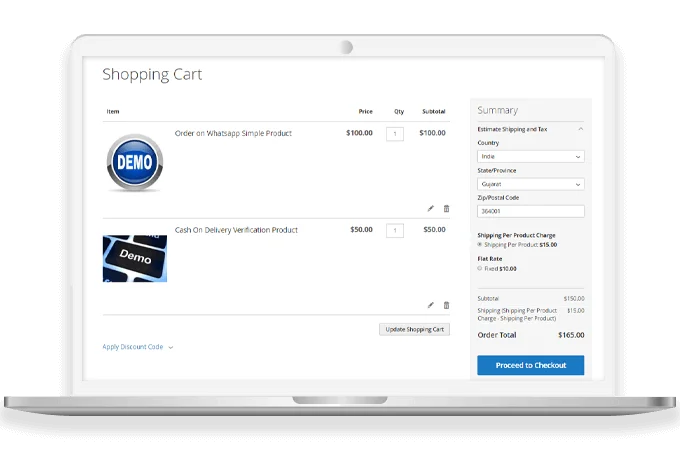Click the Apply Discount Code link

point(132,347)
